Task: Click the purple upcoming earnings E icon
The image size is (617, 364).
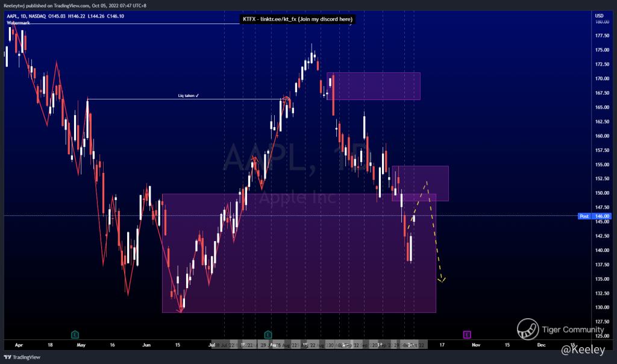Action: tap(467, 335)
